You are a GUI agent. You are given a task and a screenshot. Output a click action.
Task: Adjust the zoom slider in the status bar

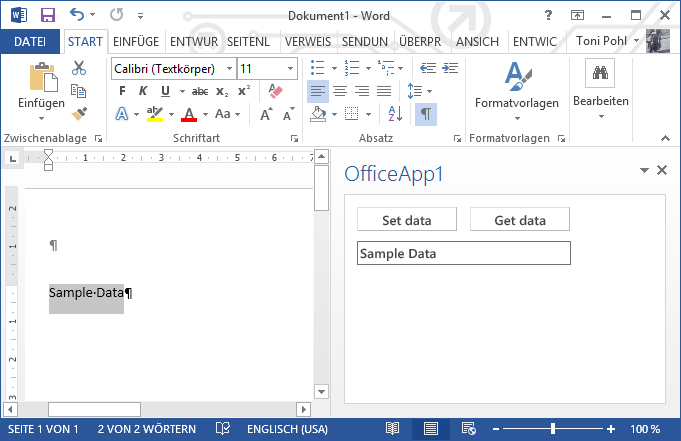click(555, 429)
